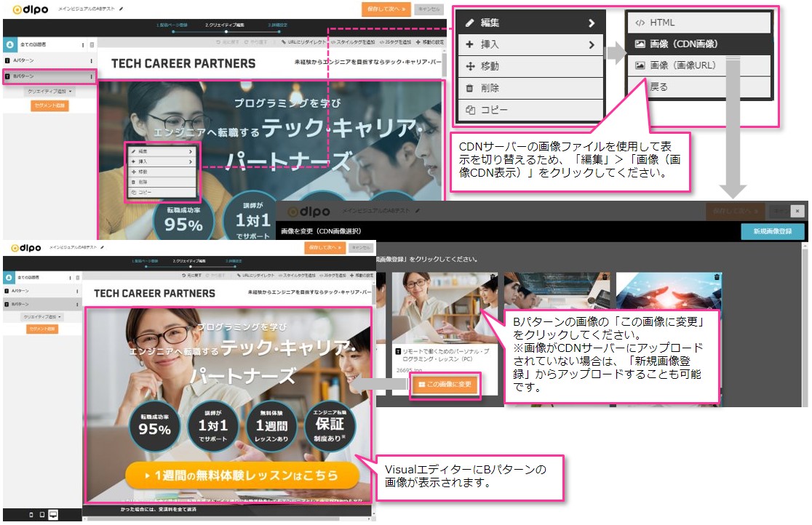Click the 削除 trash icon in the enlarged menu

(x=470, y=88)
